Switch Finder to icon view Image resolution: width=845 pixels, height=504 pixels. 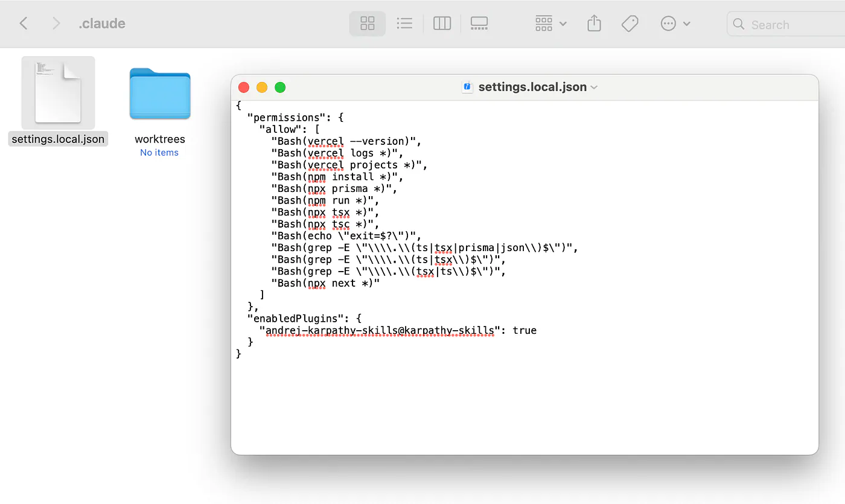(368, 24)
